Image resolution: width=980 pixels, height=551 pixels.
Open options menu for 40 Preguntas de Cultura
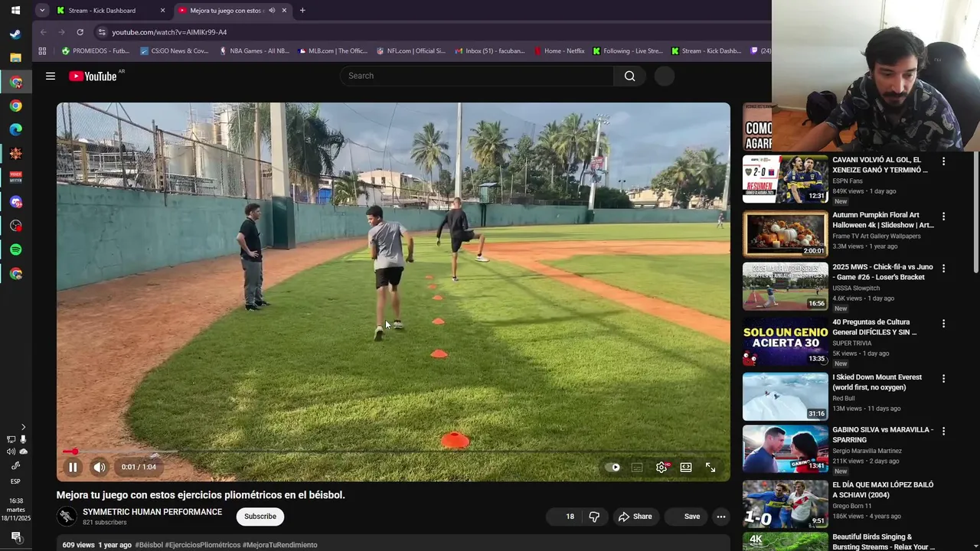tap(943, 324)
